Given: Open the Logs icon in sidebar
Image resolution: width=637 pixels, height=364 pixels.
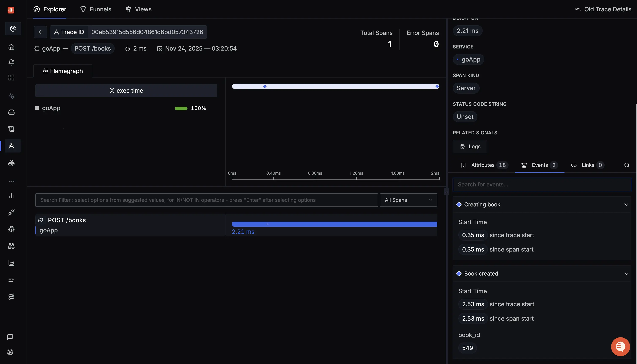Looking at the screenshot, I should click(x=11, y=129).
